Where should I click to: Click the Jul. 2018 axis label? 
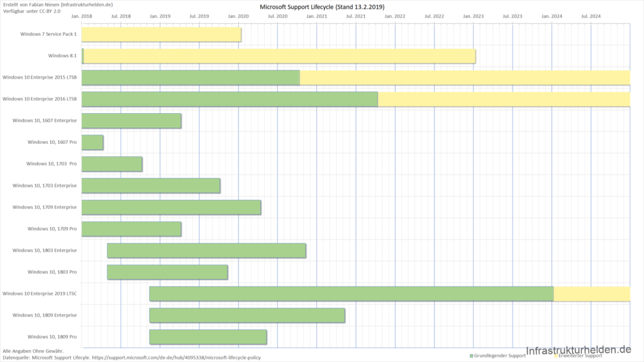[121, 16]
